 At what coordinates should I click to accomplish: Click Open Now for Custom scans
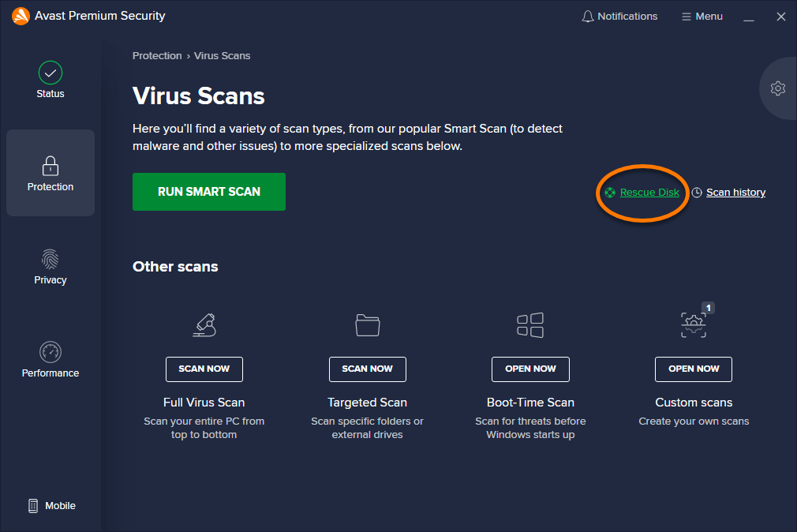pyautogui.click(x=693, y=369)
